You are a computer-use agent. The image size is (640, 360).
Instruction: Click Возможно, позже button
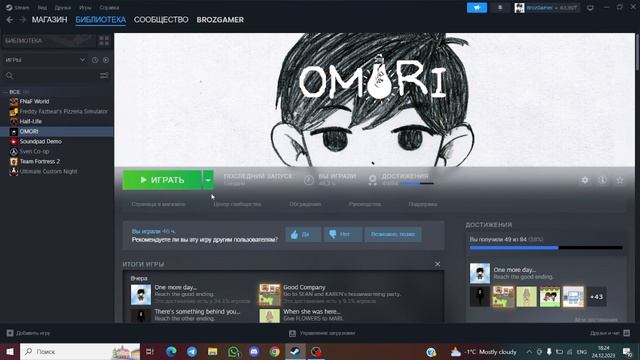click(x=393, y=234)
